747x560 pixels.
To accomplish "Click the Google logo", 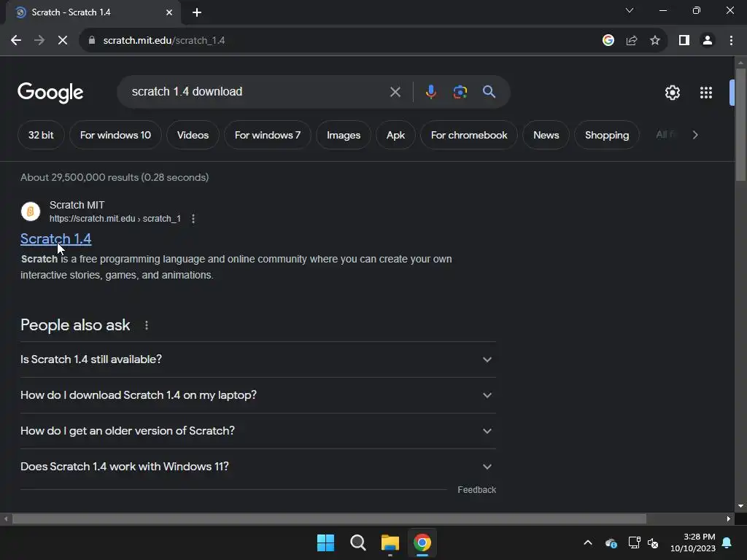I will [x=50, y=93].
